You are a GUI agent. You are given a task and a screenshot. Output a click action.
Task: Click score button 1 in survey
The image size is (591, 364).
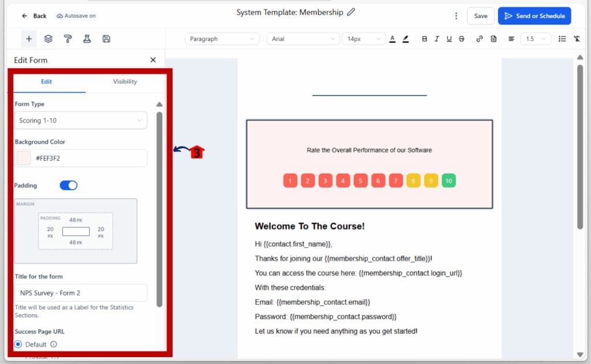(290, 181)
